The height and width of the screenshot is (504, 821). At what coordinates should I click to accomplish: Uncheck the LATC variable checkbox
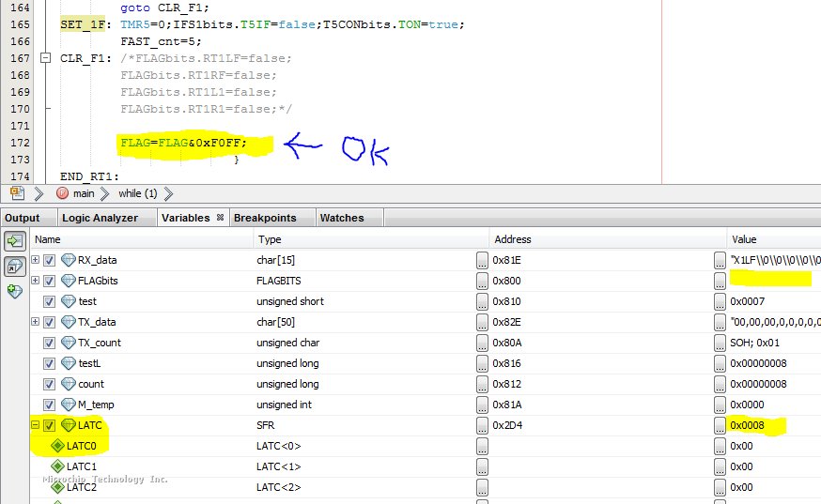tap(50, 425)
